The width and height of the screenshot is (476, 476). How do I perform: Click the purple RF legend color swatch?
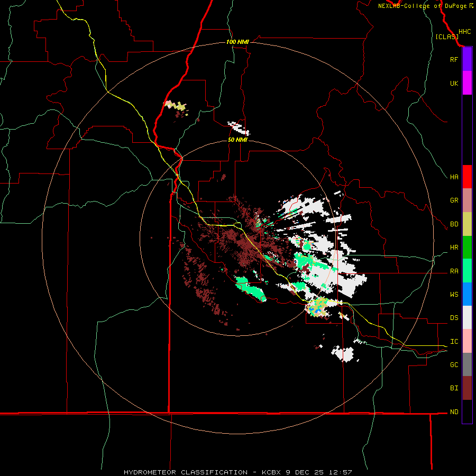467,59
